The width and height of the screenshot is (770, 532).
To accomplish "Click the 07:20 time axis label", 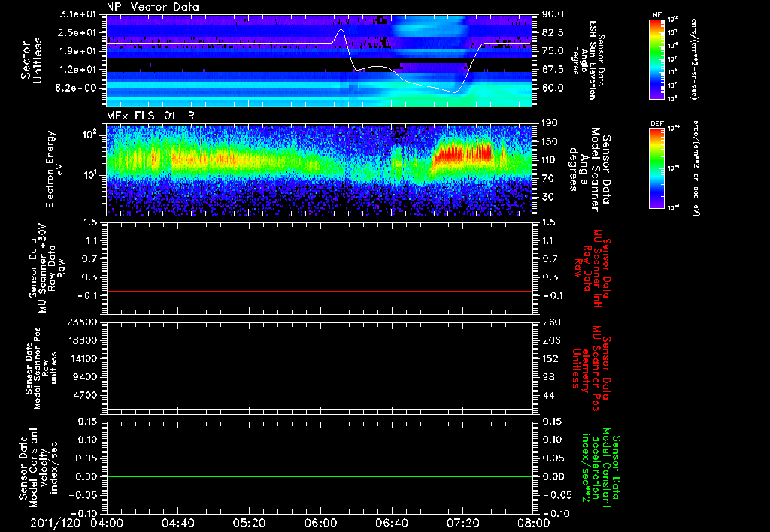I will click(462, 523).
